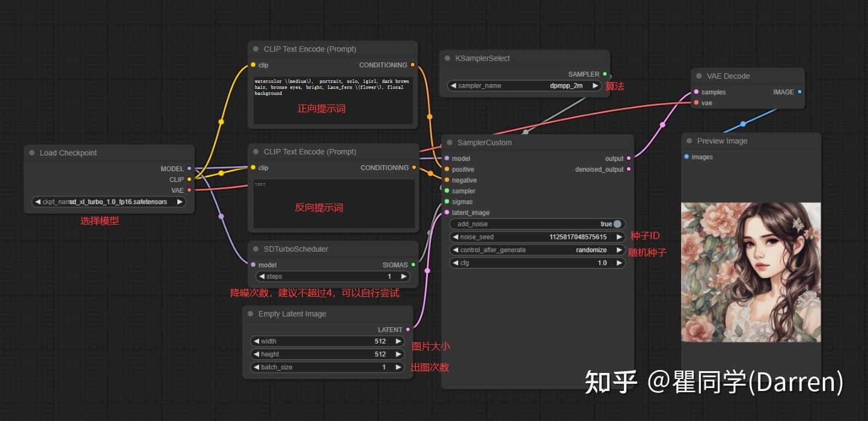The height and width of the screenshot is (421, 868).
Task: Increase cfg with the right arrow
Action: 619,263
